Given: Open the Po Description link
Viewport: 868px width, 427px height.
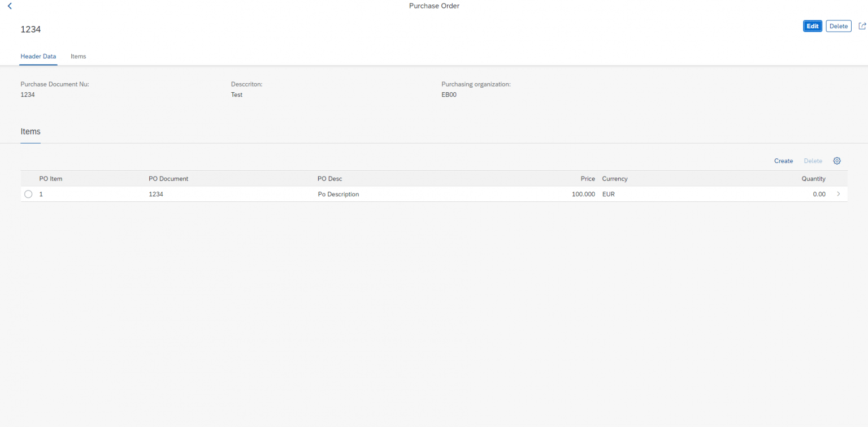Looking at the screenshot, I should (x=338, y=194).
